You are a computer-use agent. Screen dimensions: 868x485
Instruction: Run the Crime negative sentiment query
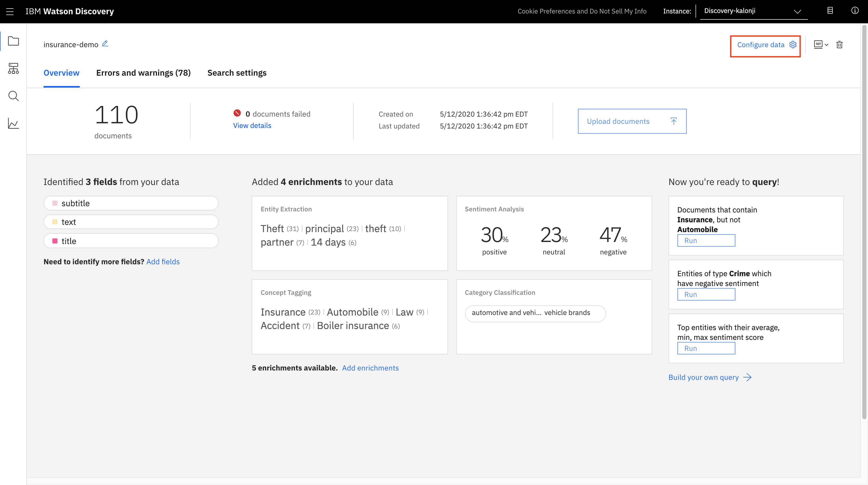(706, 295)
